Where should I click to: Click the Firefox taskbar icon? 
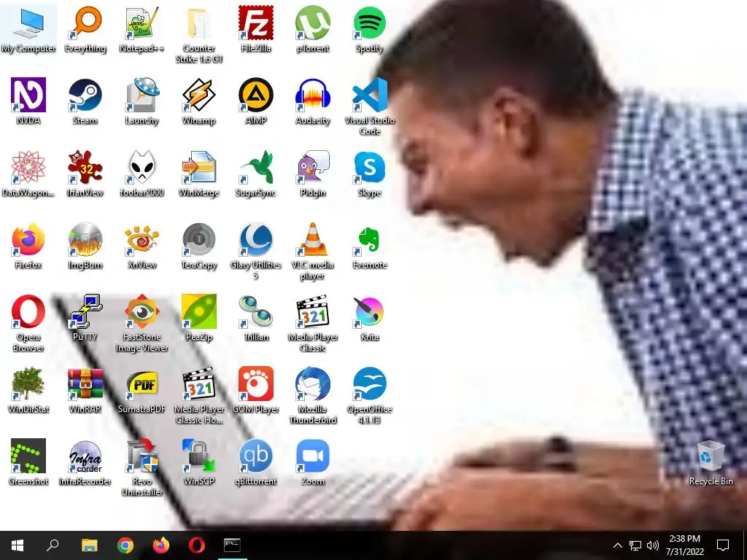point(161,545)
